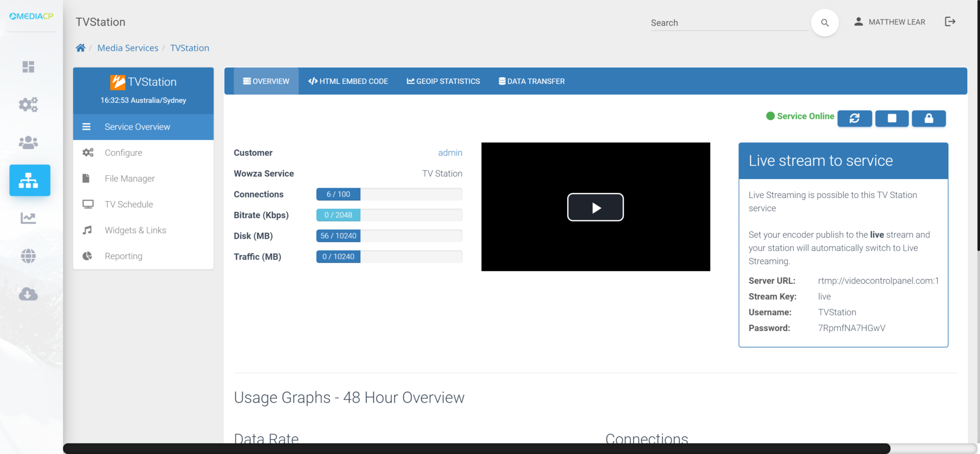Click the Bitrate 0 / 2048 progress bar
Screen dimensions: 980x454
click(389, 215)
